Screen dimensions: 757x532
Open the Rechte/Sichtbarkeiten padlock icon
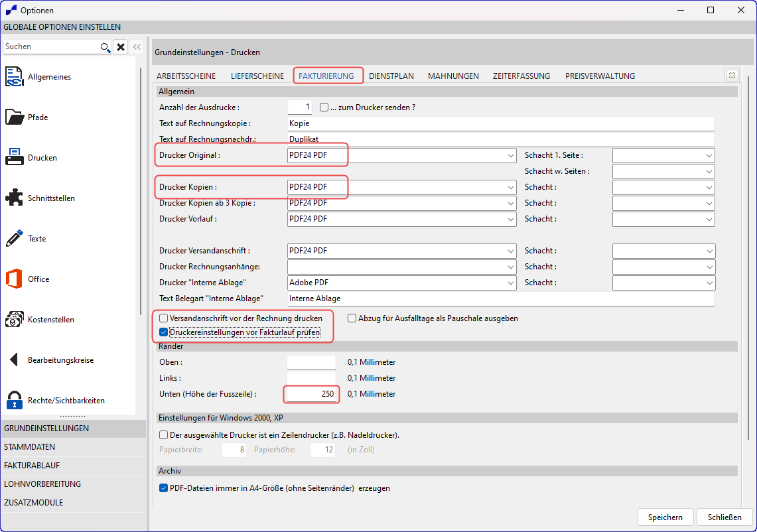[14, 400]
